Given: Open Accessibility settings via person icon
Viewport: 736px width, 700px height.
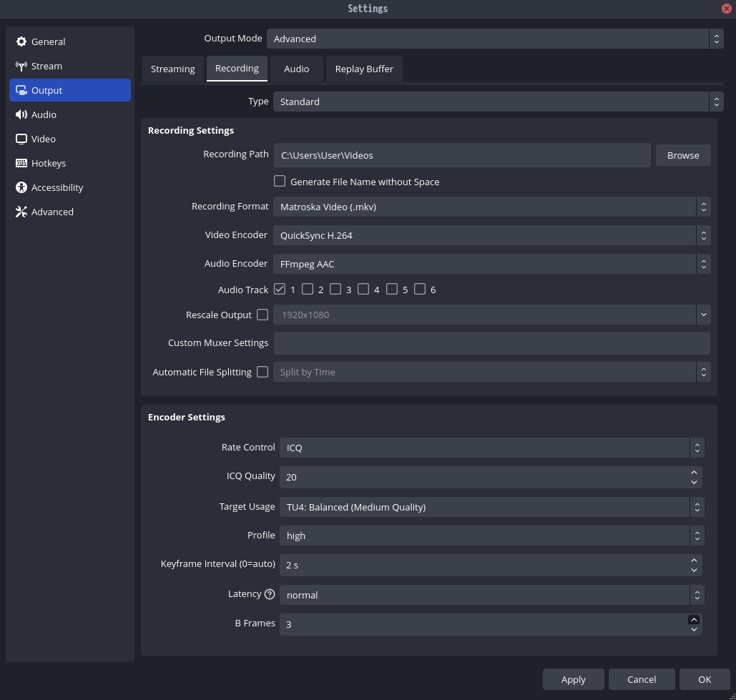Looking at the screenshot, I should tap(21, 188).
